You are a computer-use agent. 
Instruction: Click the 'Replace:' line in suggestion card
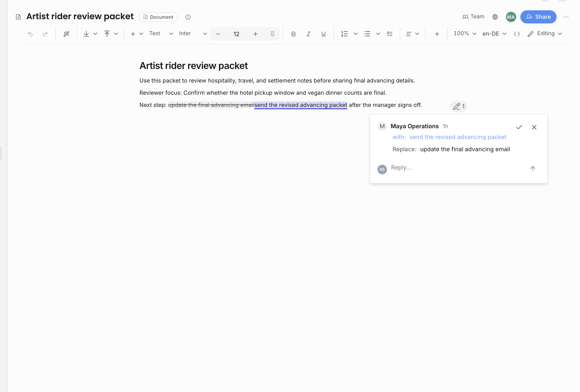click(451, 149)
